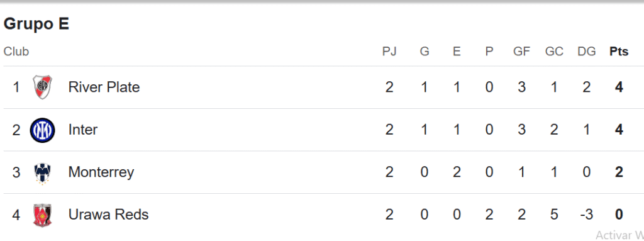This screenshot has width=644, height=241.
Task: Click the rank number 1 cell
Action: tap(16, 87)
